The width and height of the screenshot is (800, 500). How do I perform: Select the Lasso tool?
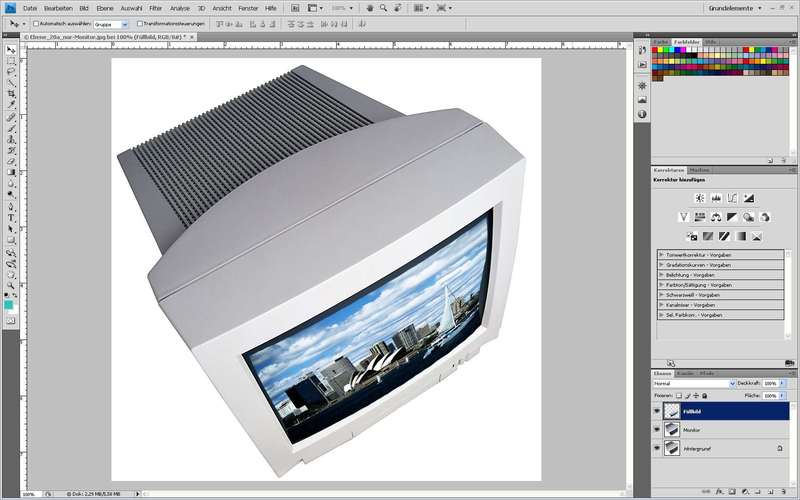(x=11, y=72)
